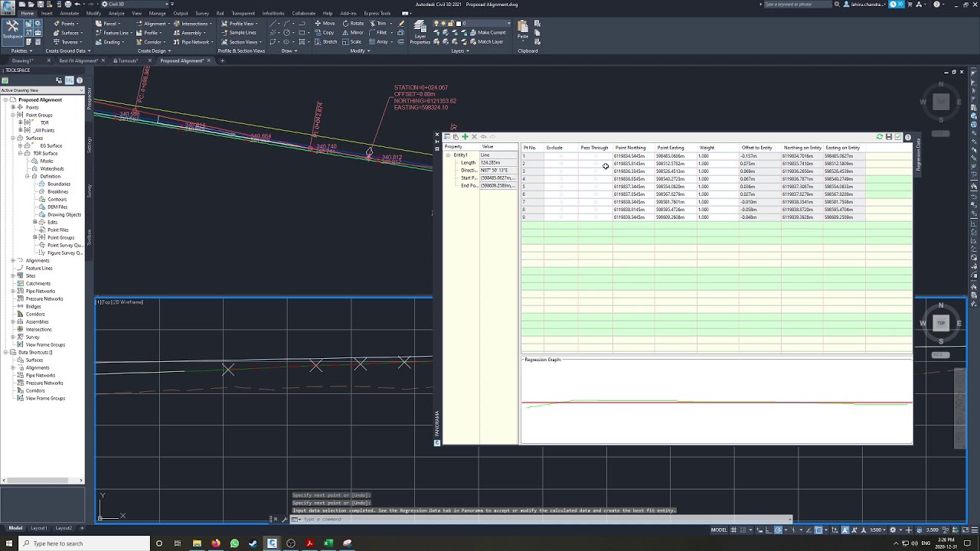Switch to Best Fit Alignment drawing tab

[x=78, y=60]
